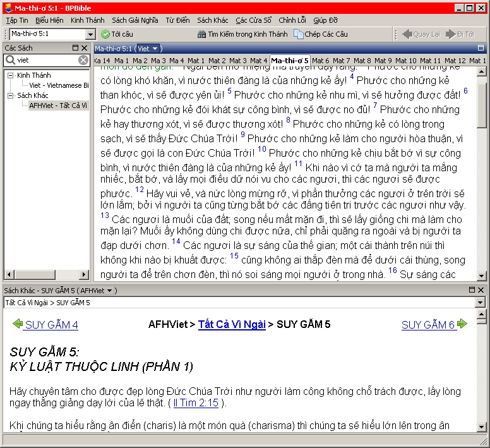Click the BPBible application icon in title bar
Screen dimensions: 490x448
click(x=8, y=8)
